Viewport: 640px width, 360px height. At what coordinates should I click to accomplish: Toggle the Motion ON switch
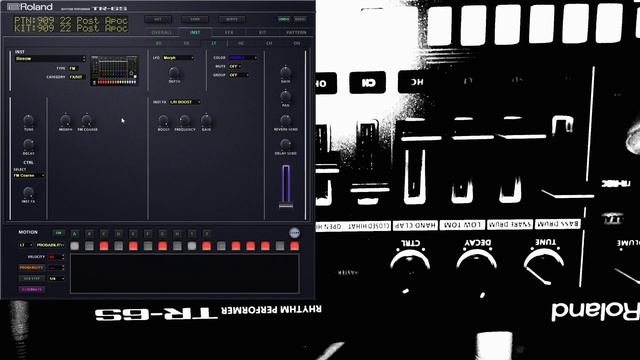[x=58, y=233]
